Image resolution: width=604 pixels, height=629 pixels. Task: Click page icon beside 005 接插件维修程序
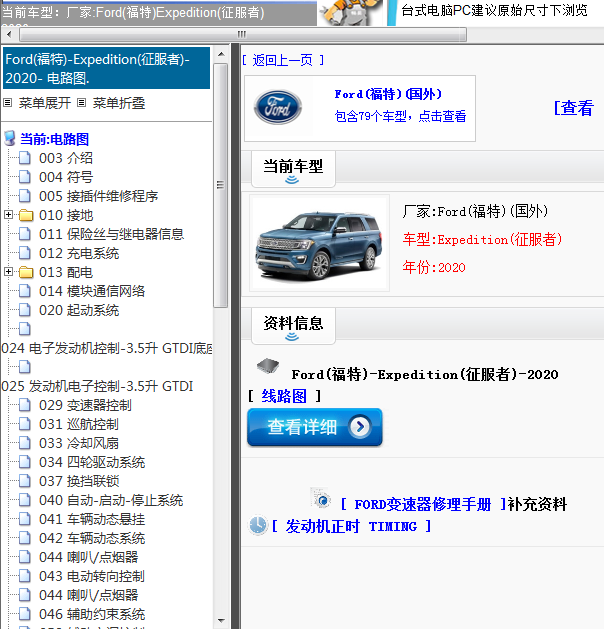pos(25,196)
